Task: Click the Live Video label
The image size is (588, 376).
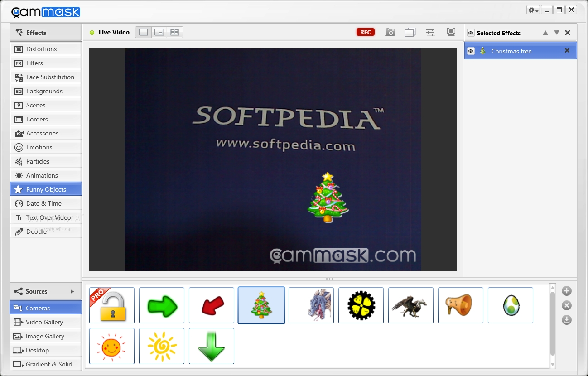Action: pyautogui.click(x=114, y=32)
